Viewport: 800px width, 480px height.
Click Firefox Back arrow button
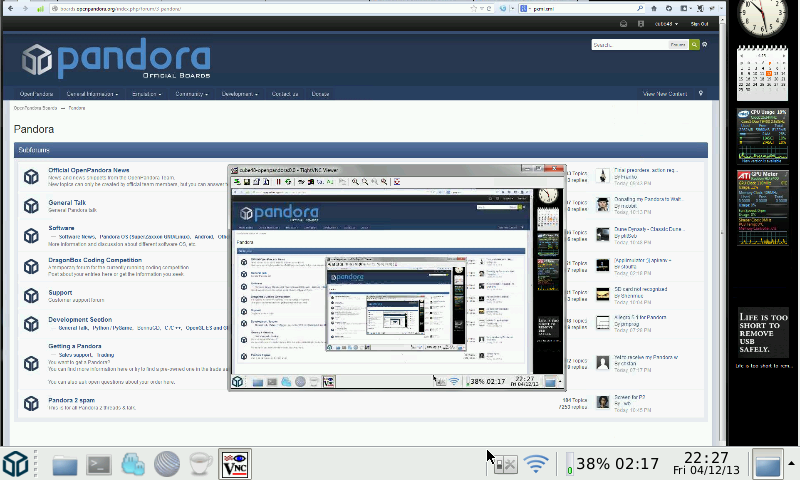[11, 8]
